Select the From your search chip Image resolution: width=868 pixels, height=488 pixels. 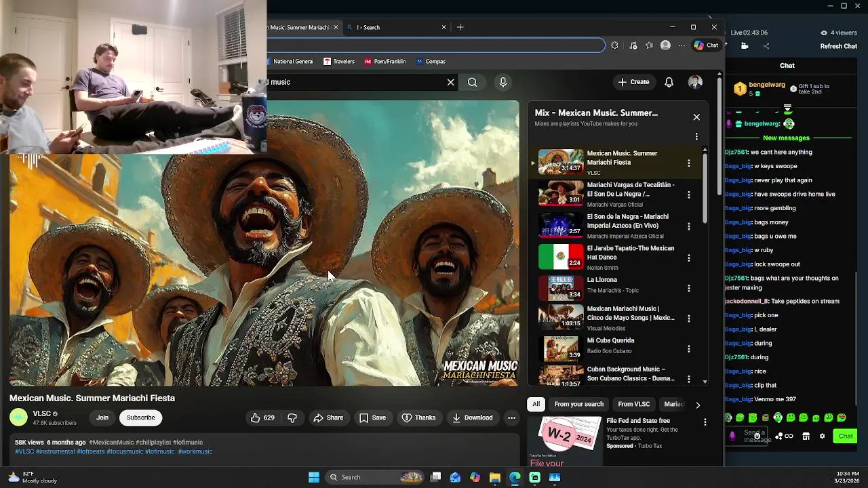(x=578, y=404)
